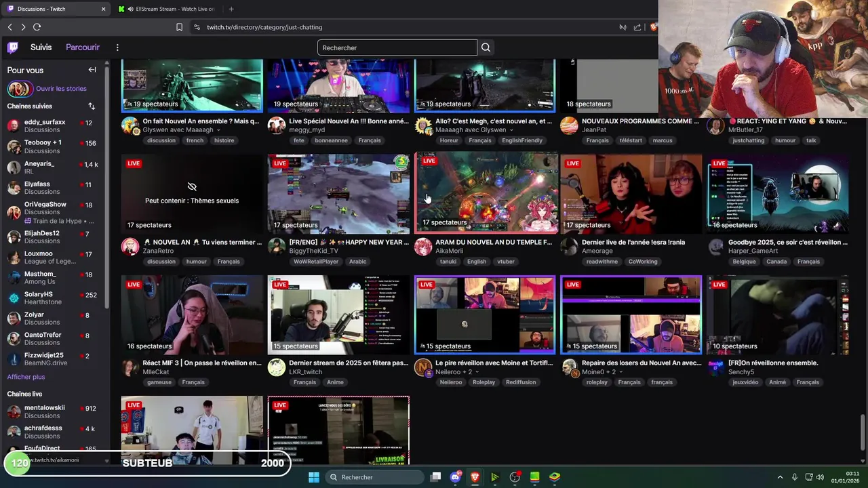Screen dimensions: 868x488
Task: Open site settings icon beside the URL
Action: 197,27
